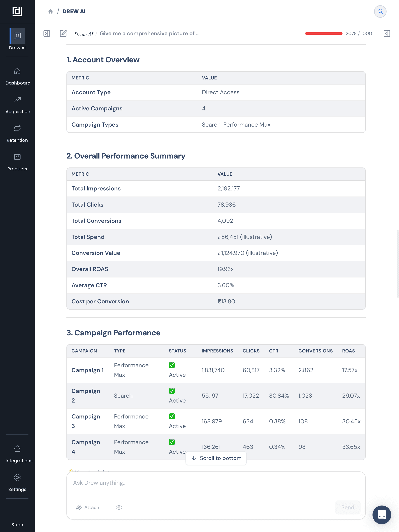The image size is (399, 532).
Task: Click the Campaign 2 Active checkmark
Action: point(172,391)
